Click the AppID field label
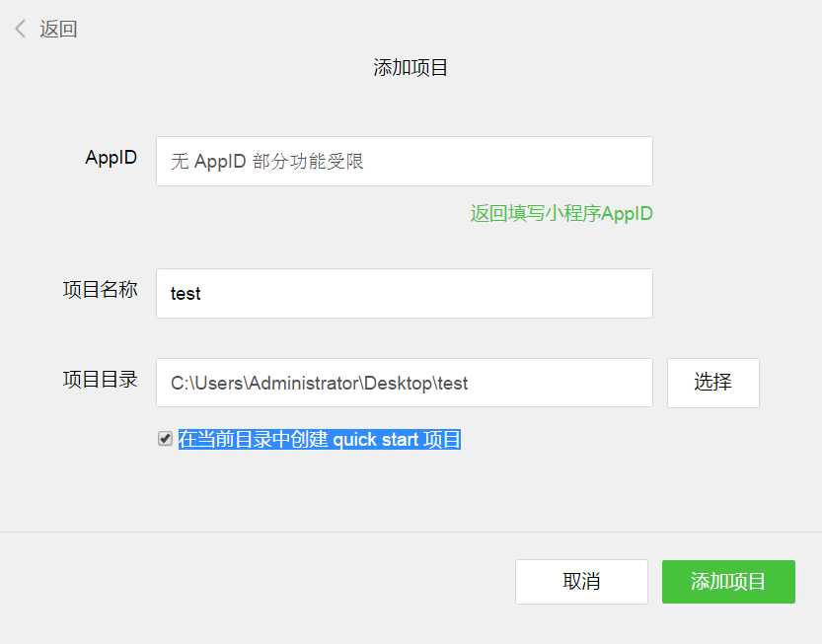This screenshot has height=644, width=822. click(111, 158)
